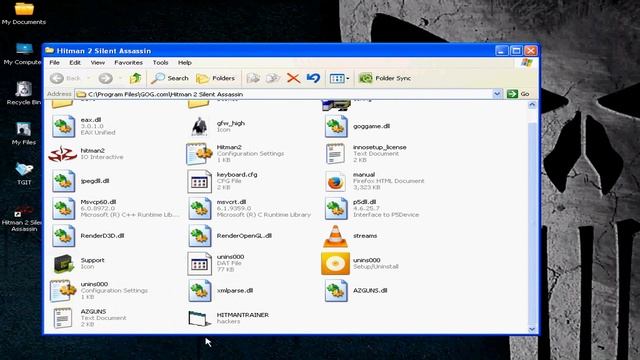
Task: Open the File menu
Action: tap(54, 62)
